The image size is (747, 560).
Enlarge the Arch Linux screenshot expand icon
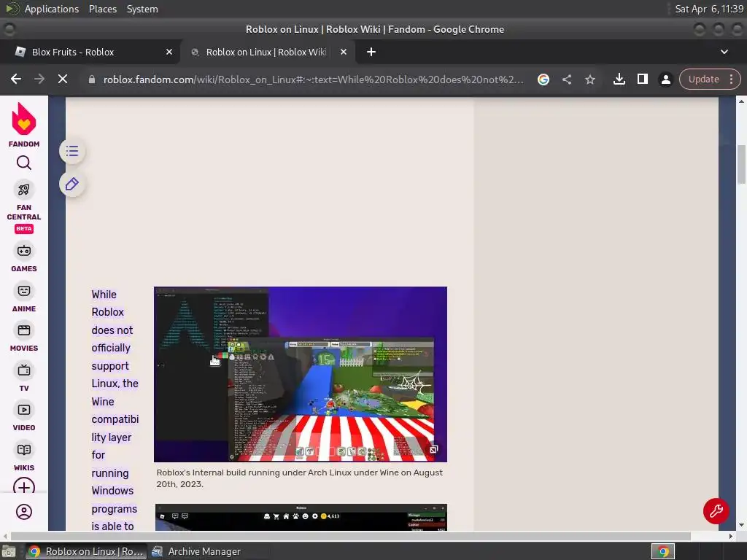pyautogui.click(x=433, y=449)
